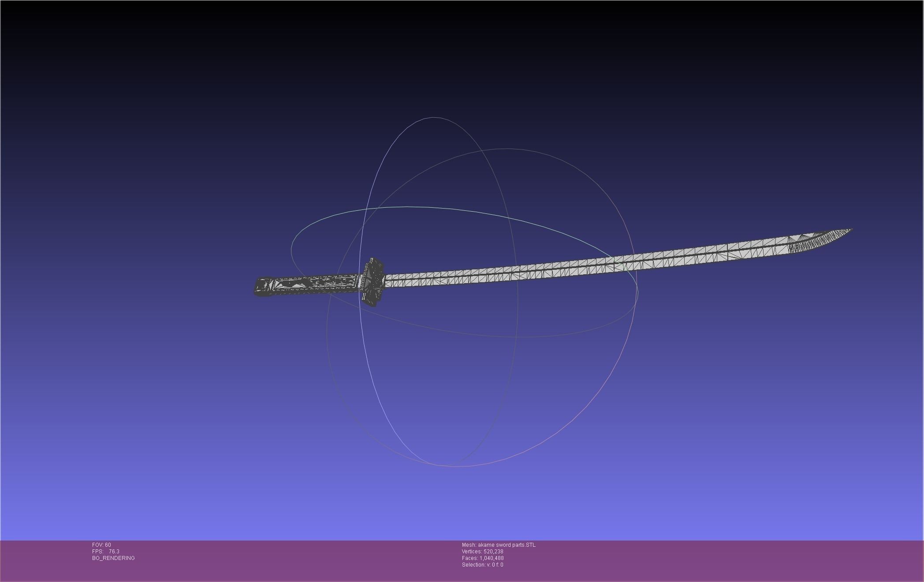Screen dimensions: 924x582
Task: Click the blue vertical trackball ring top
Action: pos(433,118)
